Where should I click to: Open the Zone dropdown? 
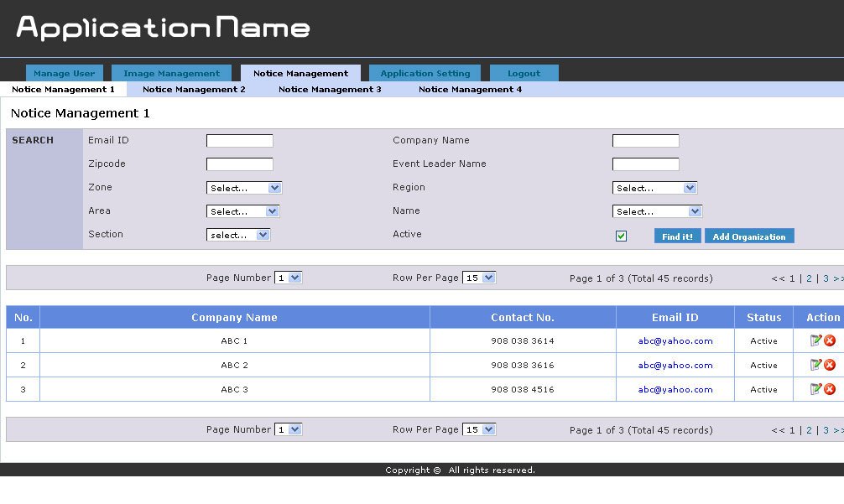tap(244, 188)
